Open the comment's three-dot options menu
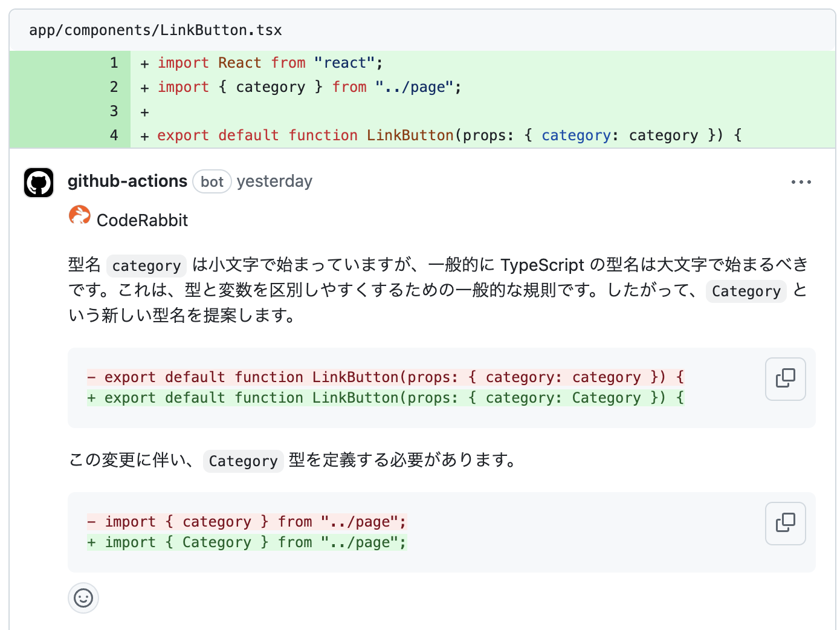 tap(801, 182)
